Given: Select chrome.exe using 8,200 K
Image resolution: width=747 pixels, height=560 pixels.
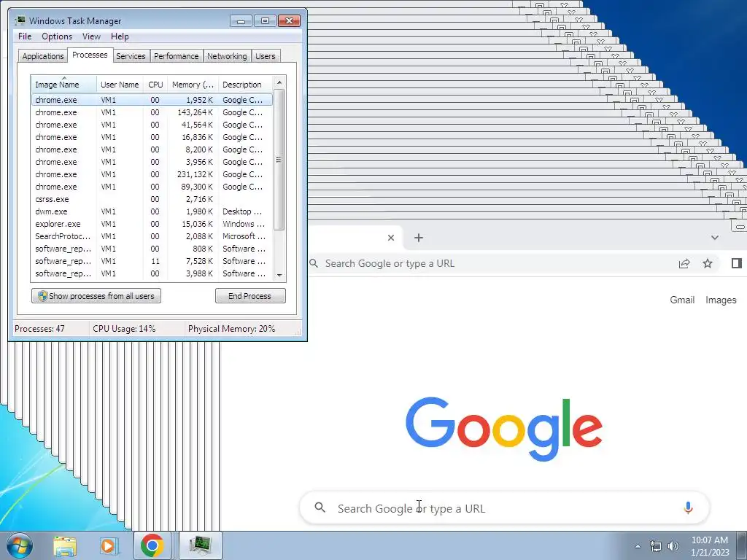Looking at the screenshot, I should [152, 149].
